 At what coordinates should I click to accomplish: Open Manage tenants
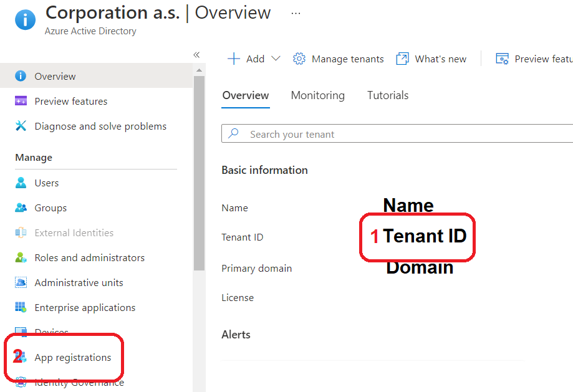[347, 59]
